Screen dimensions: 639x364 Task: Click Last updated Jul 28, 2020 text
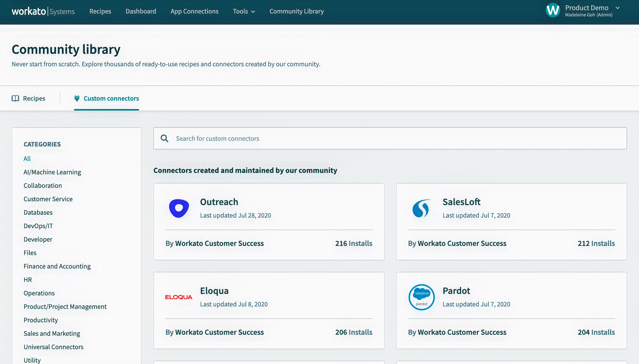[x=235, y=215]
